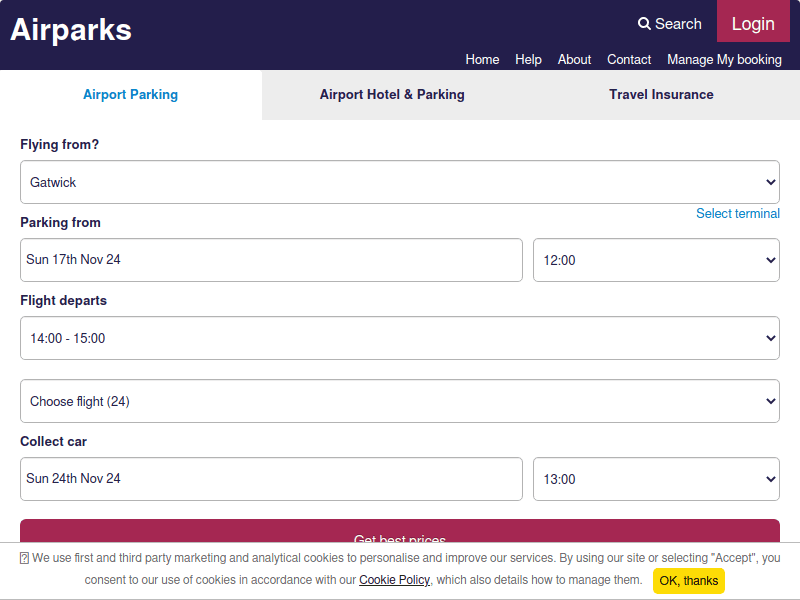Switch to Travel Insurance tab
Screen dimensions: 800x600
point(661,95)
